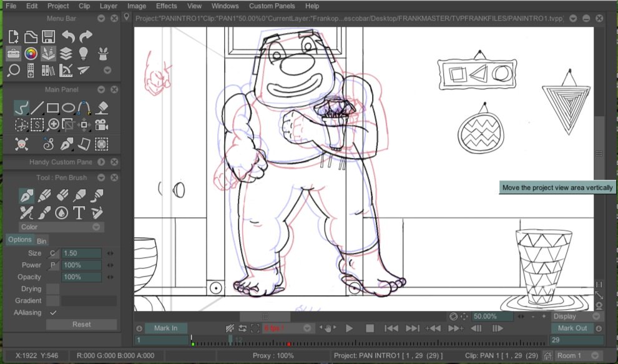Enable the Gradient checkbox
This screenshot has width=618, height=364.
[53, 300]
